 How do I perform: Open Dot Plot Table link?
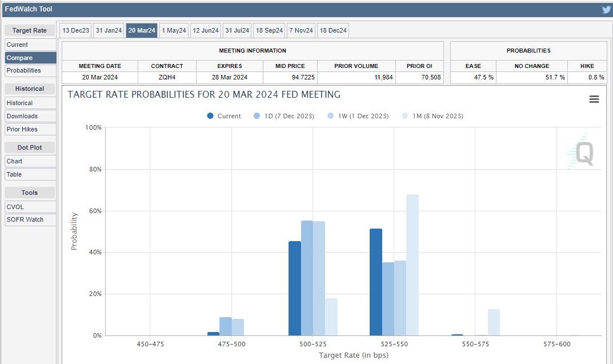click(x=30, y=174)
